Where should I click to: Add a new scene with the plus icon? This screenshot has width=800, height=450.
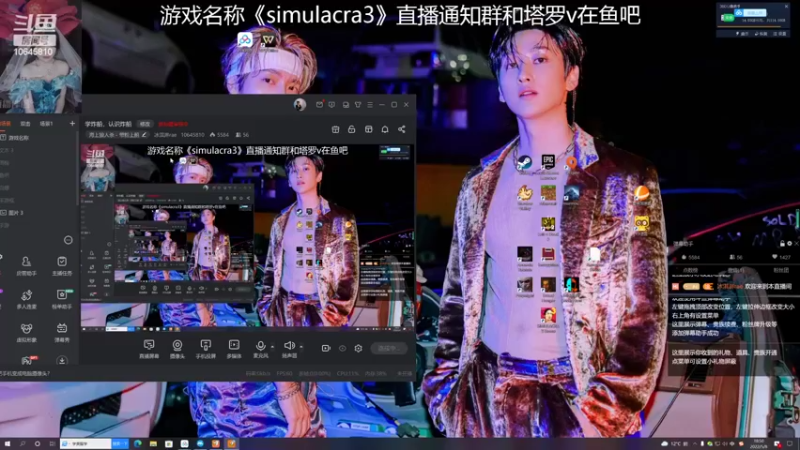(72, 123)
